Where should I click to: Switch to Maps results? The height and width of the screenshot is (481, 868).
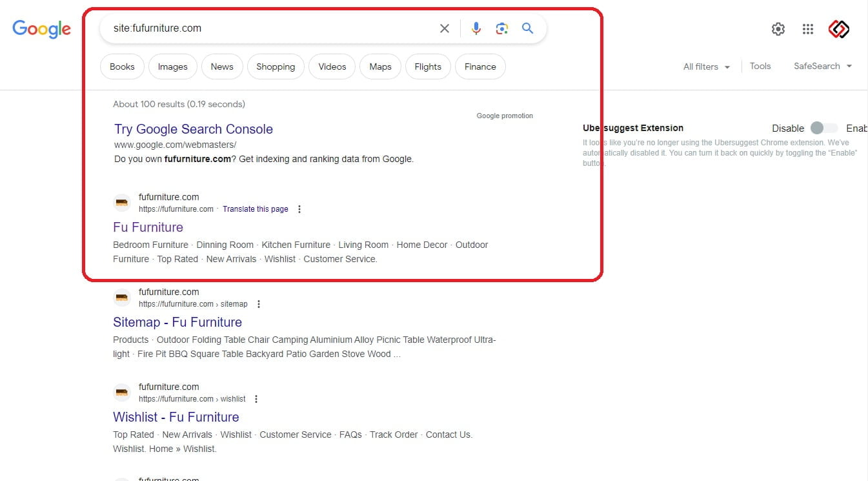[x=380, y=67]
